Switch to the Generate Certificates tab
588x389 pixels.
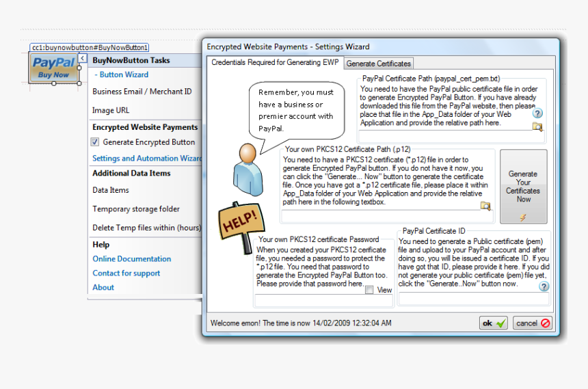point(378,64)
